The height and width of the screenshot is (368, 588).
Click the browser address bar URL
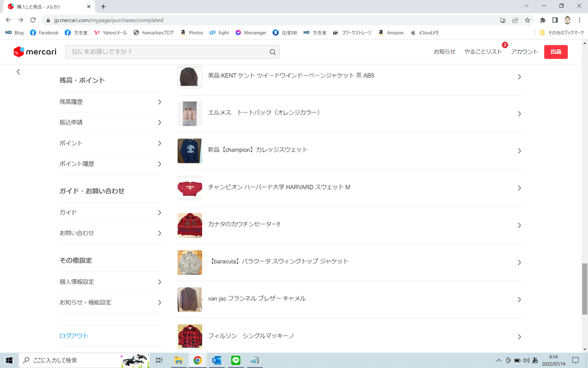coord(109,20)
